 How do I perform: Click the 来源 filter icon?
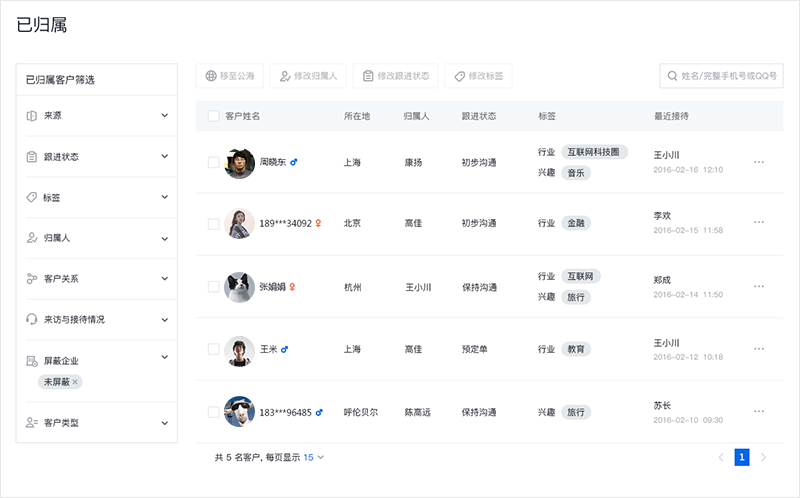click(32, 116)
